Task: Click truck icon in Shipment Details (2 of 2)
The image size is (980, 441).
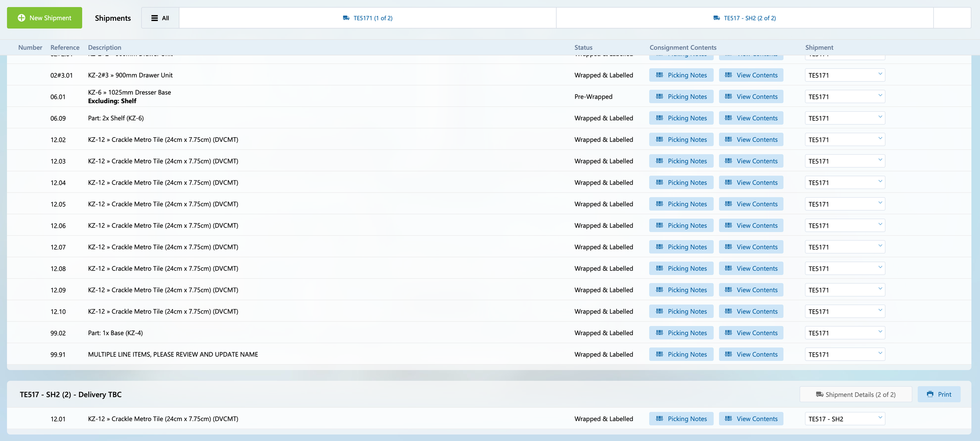Action: pyautogui.click(x=819, y=394)
